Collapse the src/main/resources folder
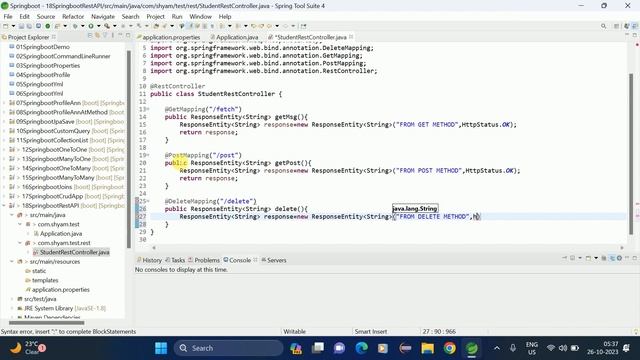Viewport: 640px width, 360px height. point(12,262)
